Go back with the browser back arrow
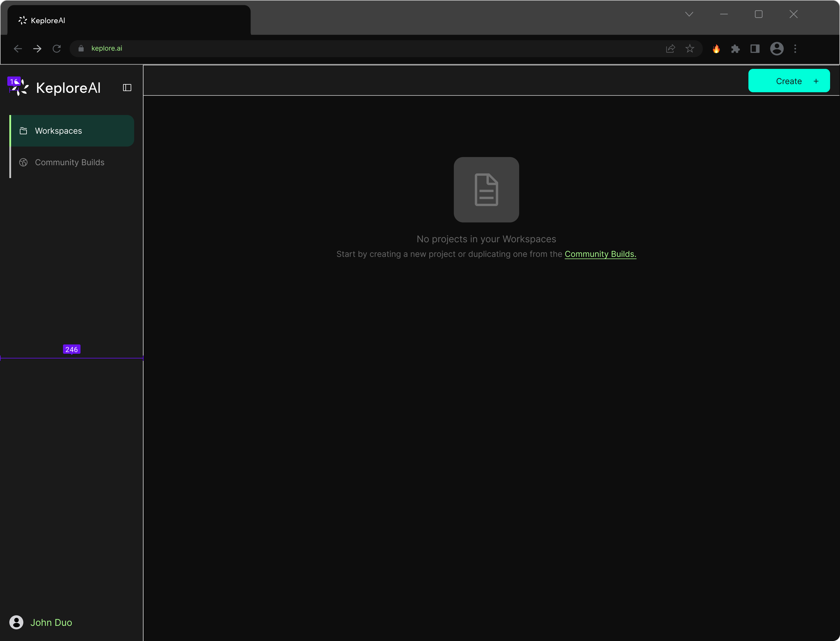The width and height of the screenshot is (840, 641). point(17,48)
